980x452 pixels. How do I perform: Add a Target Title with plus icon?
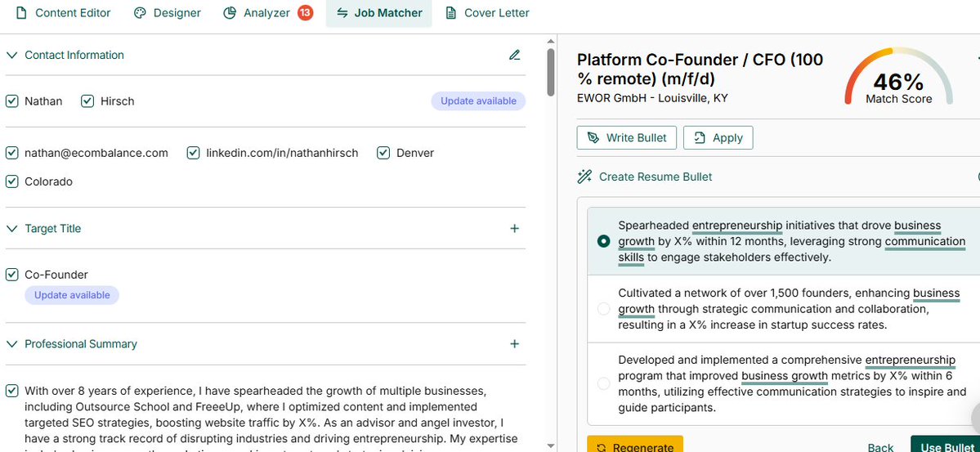tap(514, 229)
